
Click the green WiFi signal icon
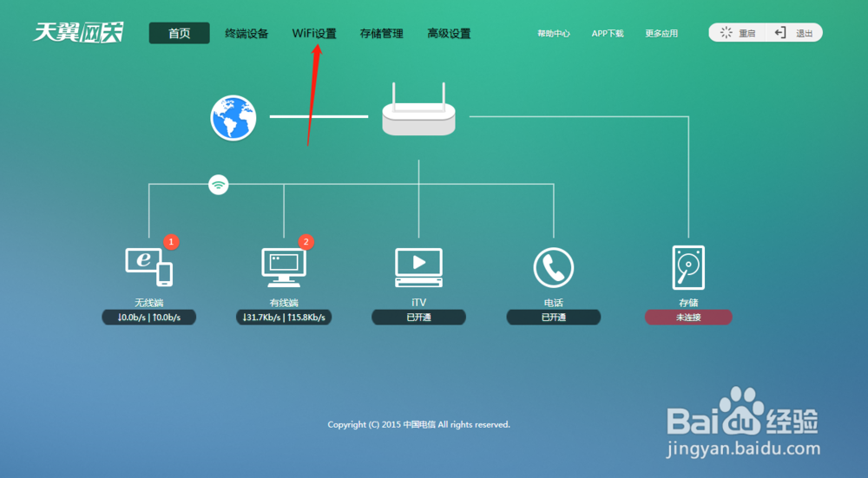click(219, 185)
